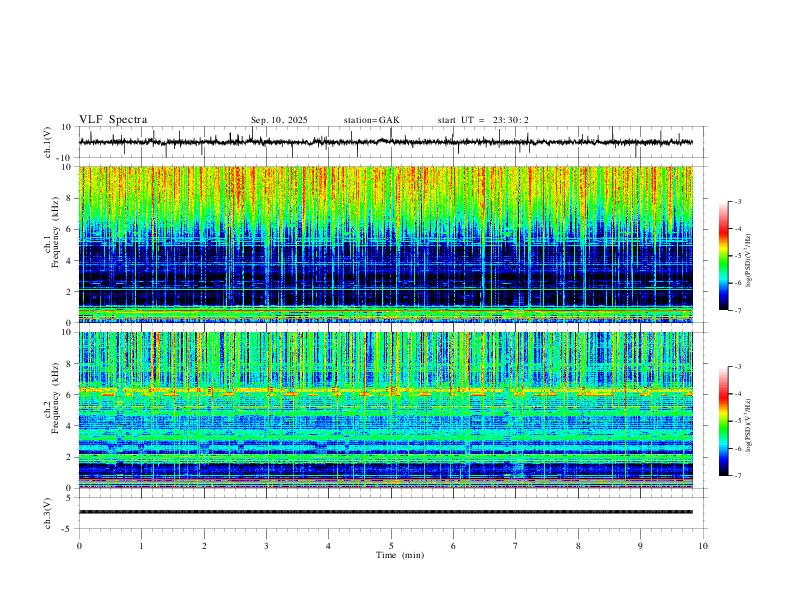
Task: Click the time axis tick label "5"
Action: [391, 546]
